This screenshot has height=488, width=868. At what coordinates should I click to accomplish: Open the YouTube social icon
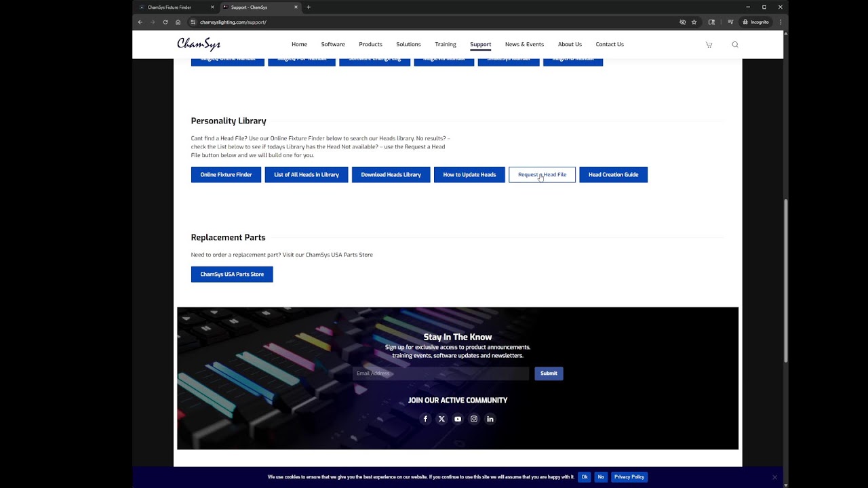tap(458, 419)
